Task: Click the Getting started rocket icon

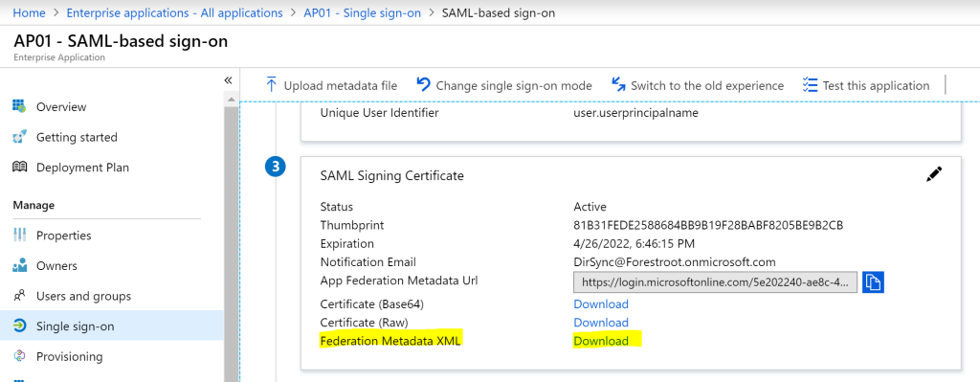Action: coord(19,137)
